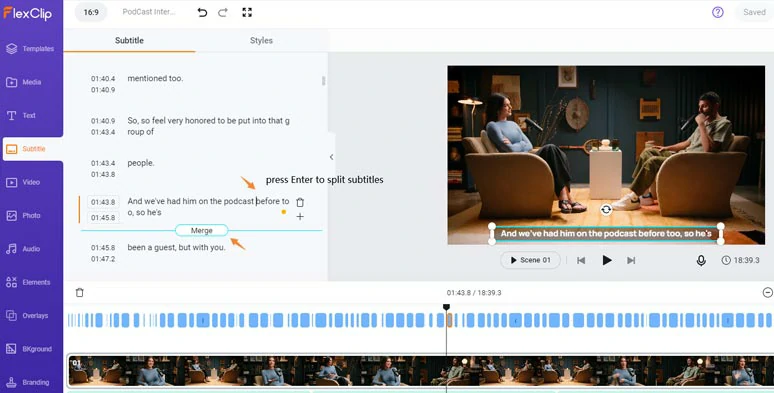Play the video preview
Screen dimensions: 774x393
tap(607, 260)
